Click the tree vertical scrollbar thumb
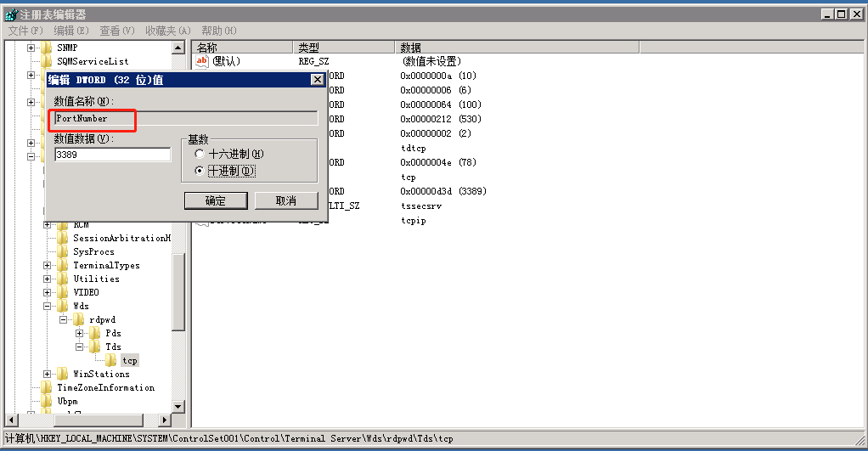This screenshot has height=451, width=868. (178, 292)
